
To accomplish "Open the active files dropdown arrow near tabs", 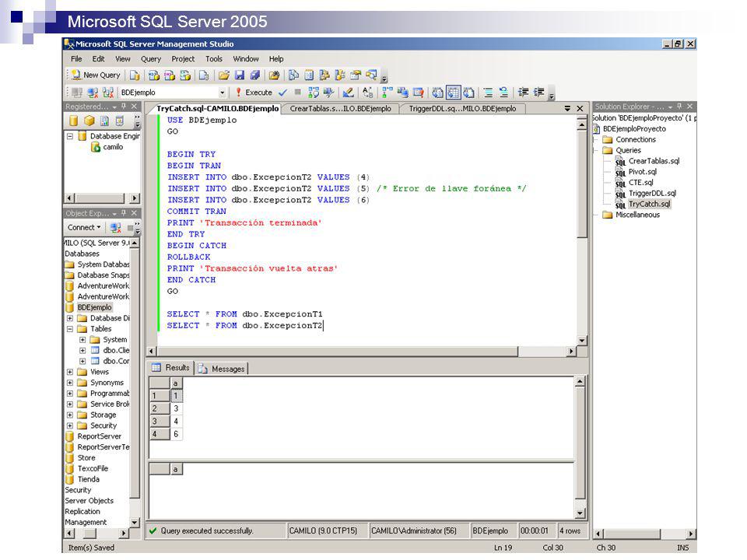I will (x=567, y=109).
